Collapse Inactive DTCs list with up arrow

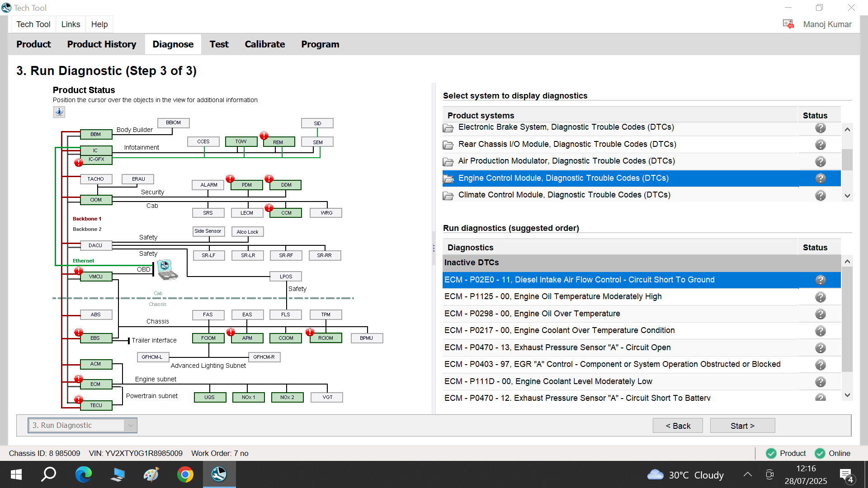(847, 262)
